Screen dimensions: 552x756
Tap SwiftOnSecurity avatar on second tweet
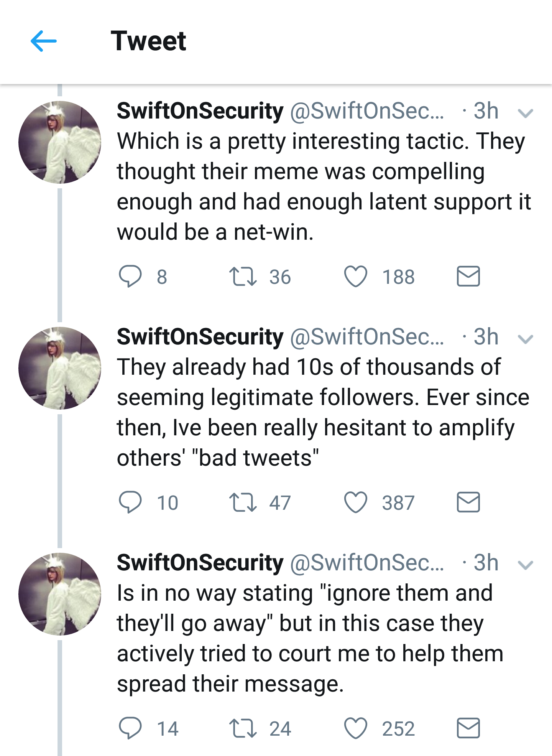(x=60, y=368)
